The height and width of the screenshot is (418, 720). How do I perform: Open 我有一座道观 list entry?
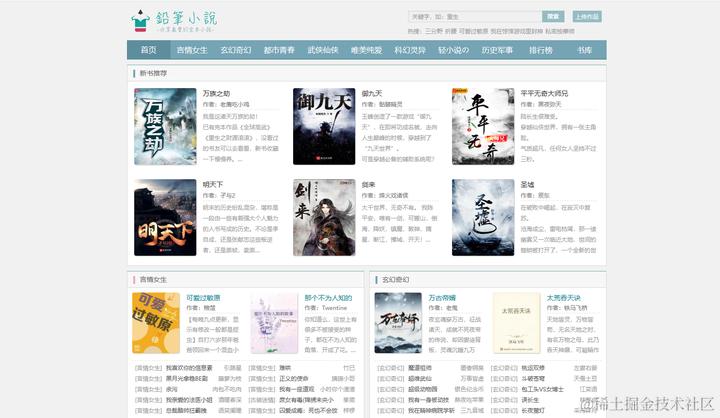tap(297, 389)
